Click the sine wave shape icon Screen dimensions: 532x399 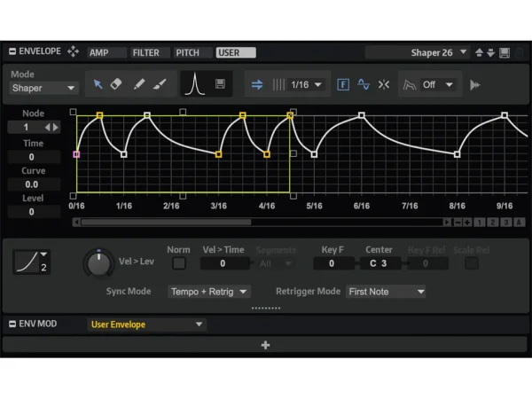tap(364, 84)
